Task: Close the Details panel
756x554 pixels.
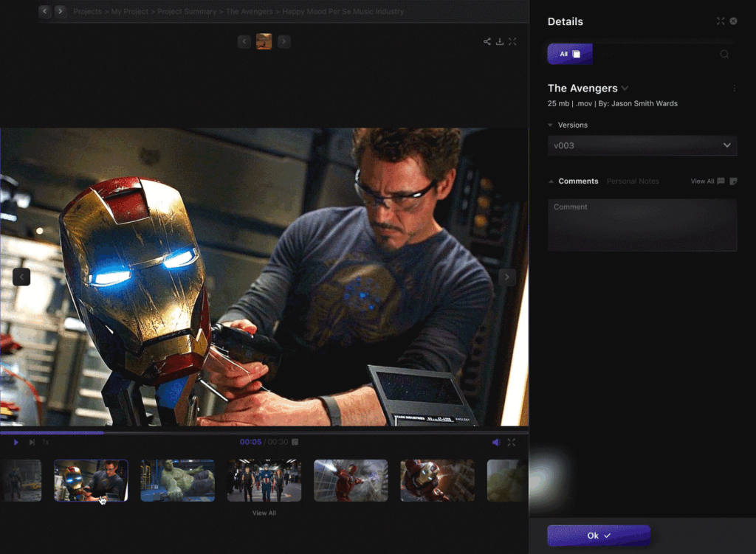Action: pyautogui.click(x=733, y=21)
